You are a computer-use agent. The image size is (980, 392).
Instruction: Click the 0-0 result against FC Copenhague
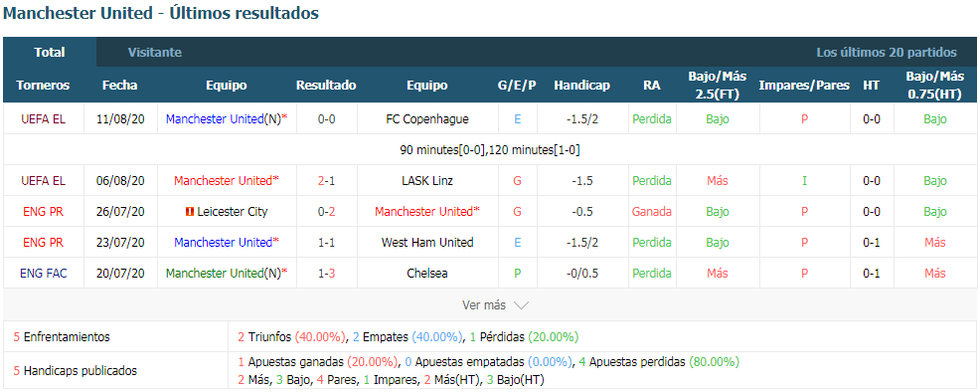click(x=327, y=118)
